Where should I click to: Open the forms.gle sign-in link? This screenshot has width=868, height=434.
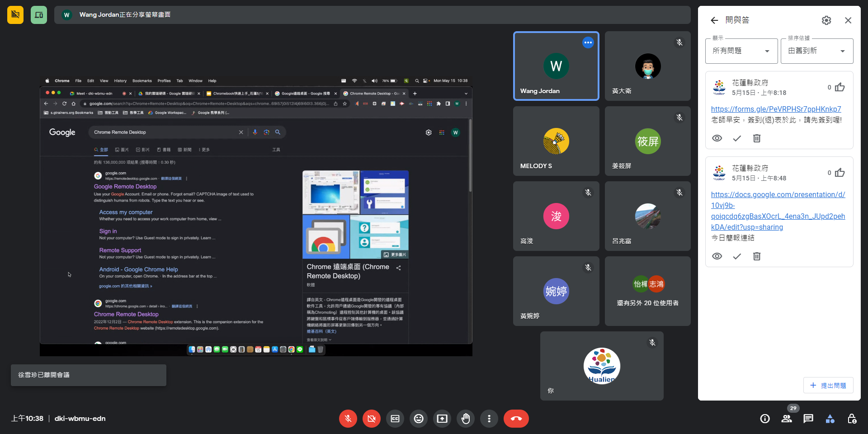click(776, 109)
